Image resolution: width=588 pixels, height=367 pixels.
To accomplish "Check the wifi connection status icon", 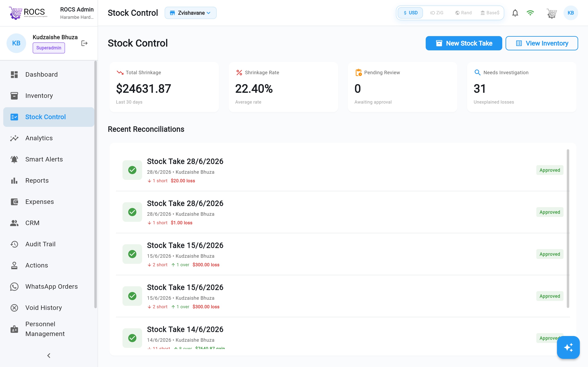I will [530, 13].
